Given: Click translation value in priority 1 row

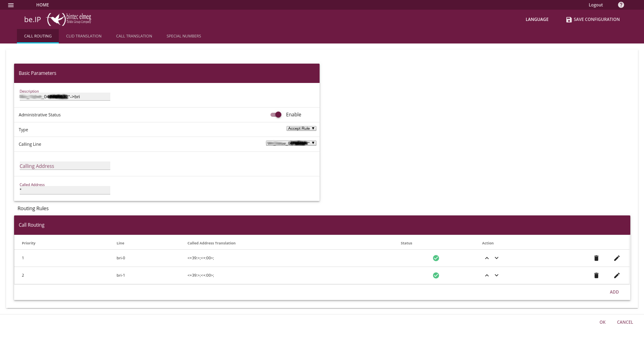Looking at the screenshot, I should [200, 258].
